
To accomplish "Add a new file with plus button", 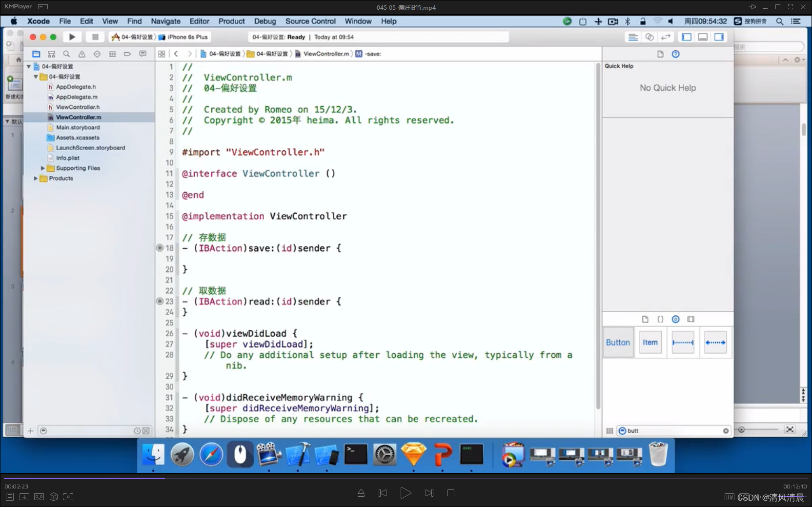I will click(31, 431).
